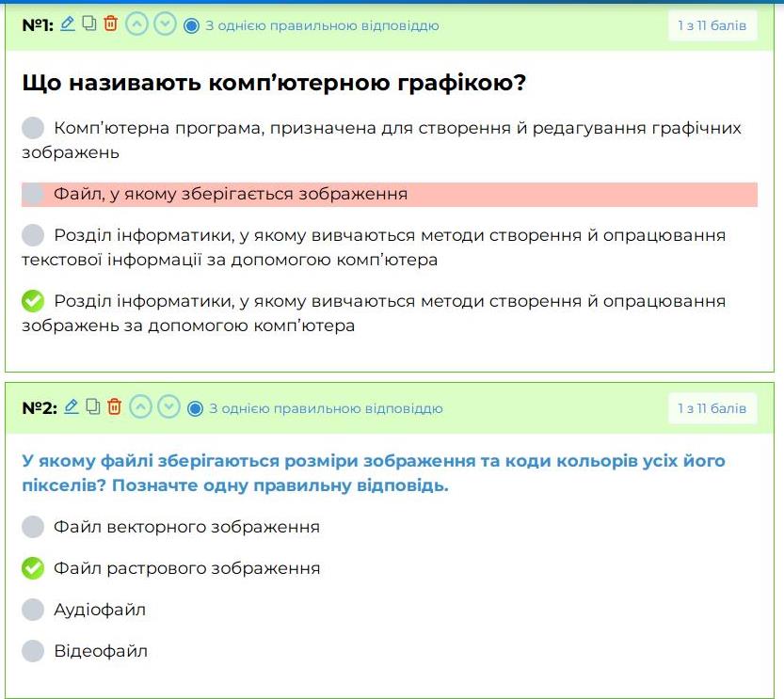Edit question №2 with the pencil icon
The width and height of the screenshot is (784, 699).
(72, 407)
